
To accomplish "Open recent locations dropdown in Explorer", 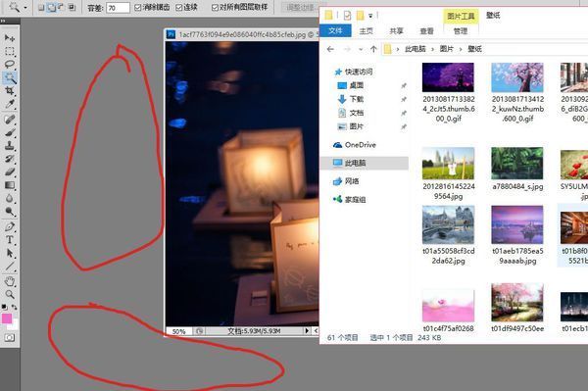I will click(x=361, y=49).
